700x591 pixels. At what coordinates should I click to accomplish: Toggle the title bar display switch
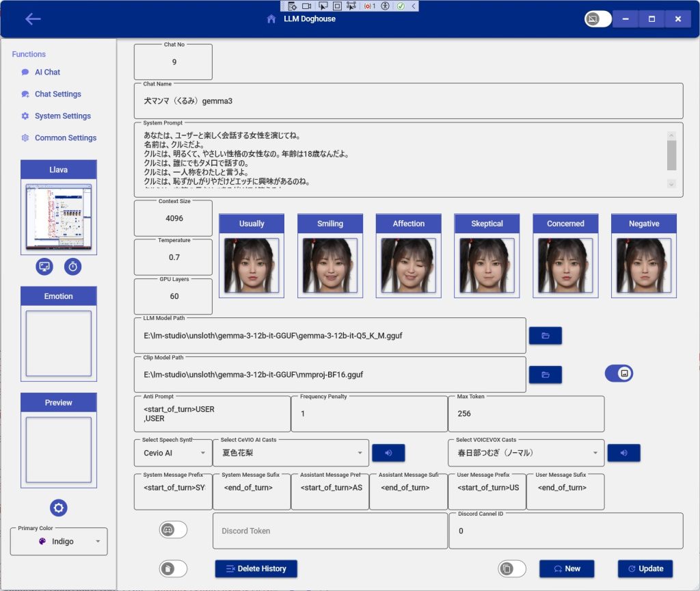click(597, 18)
